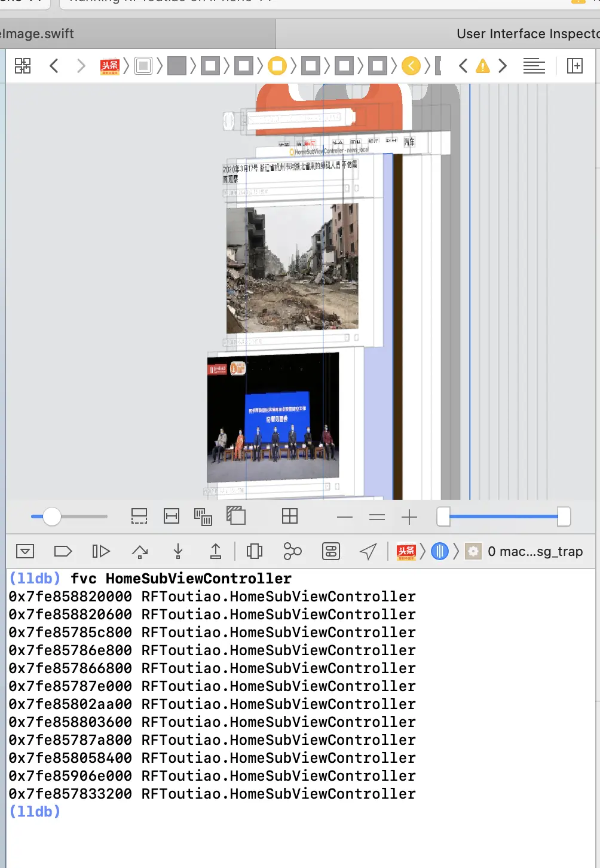Select address 0x7fe858803600 console row
Viewport: 600px width, 868px height.
point(212,722)
